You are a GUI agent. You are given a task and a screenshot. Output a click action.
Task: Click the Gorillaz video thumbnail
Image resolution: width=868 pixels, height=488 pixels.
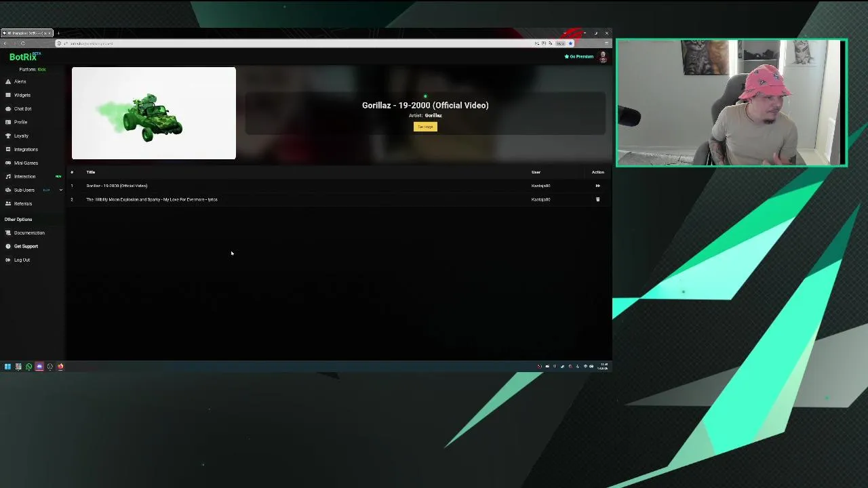click(154, 113)
